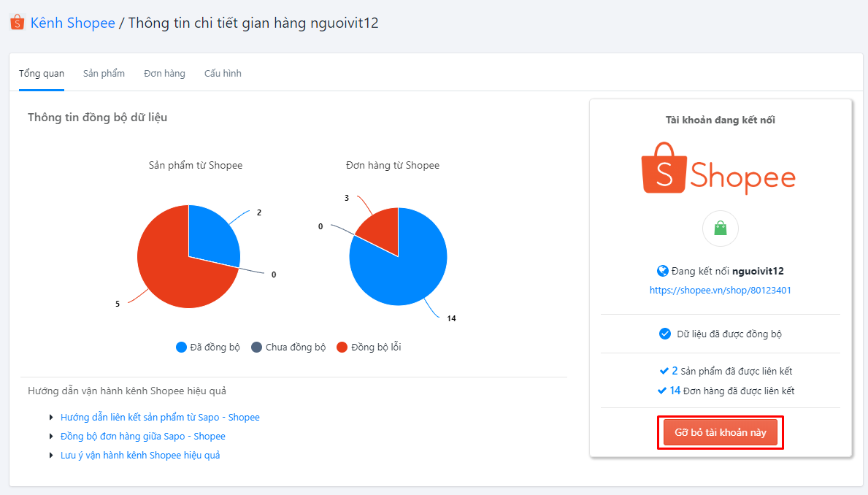This screenshot has height=495, width=868.
Task: Switch to the Sản phẩm tab
Action: pyautogui.click(x=104, y=74)
